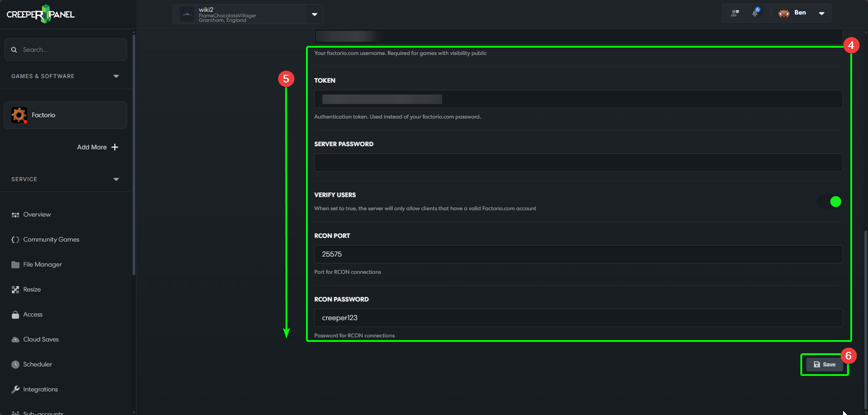The image size is (868, 415).
Task: Open the Access lock icon
Action: click(15, 314)
